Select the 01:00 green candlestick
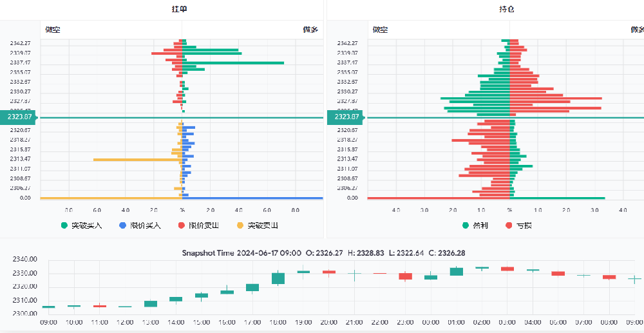Image resolution: width=644 pixels, height=333 pixels. tap(457, 271)
